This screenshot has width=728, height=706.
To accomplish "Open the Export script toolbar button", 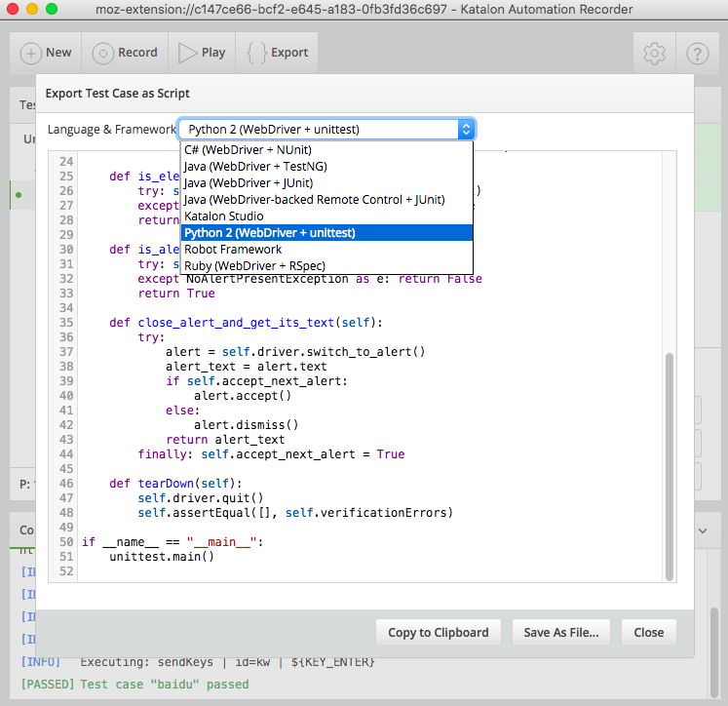I will (x=277, y=53).
